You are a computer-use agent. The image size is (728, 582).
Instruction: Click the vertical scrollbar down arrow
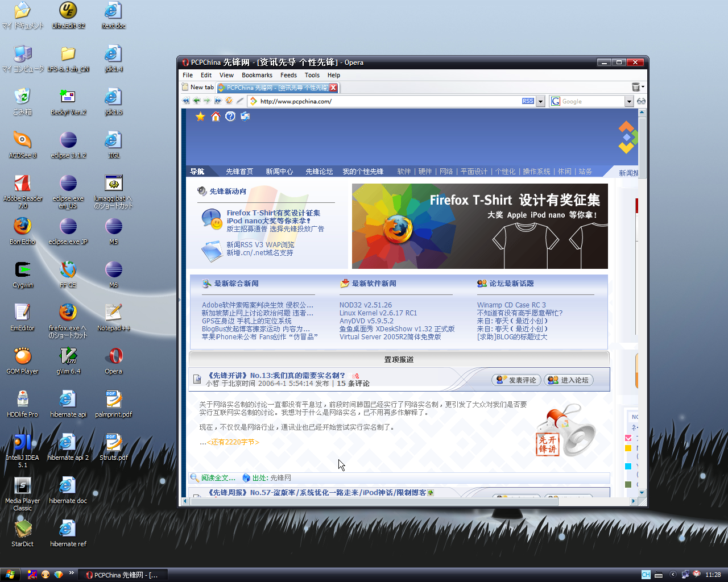tap(642, 493)
